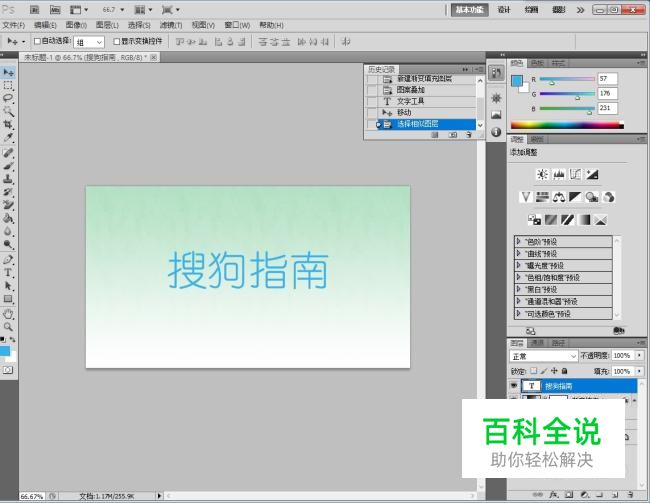The width and height of the screenshot is (650, 503).
Task: Delete current state in history panel
Action: 468,135
